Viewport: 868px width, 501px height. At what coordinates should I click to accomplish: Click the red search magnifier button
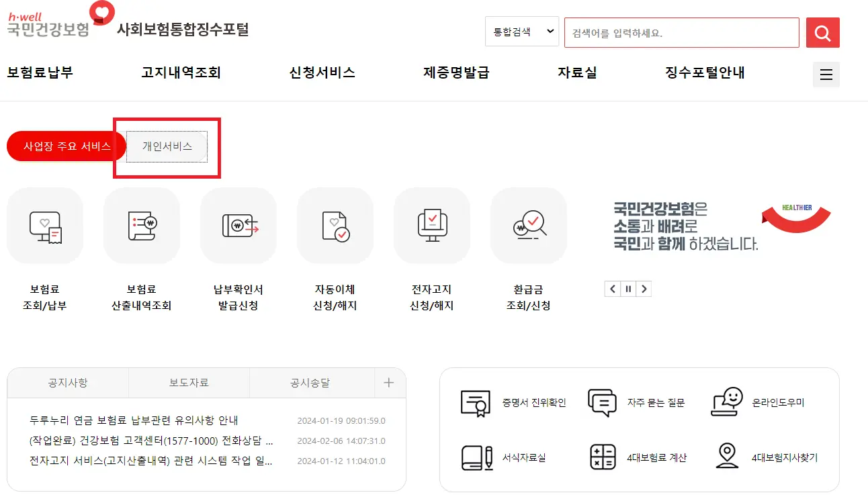822,32
